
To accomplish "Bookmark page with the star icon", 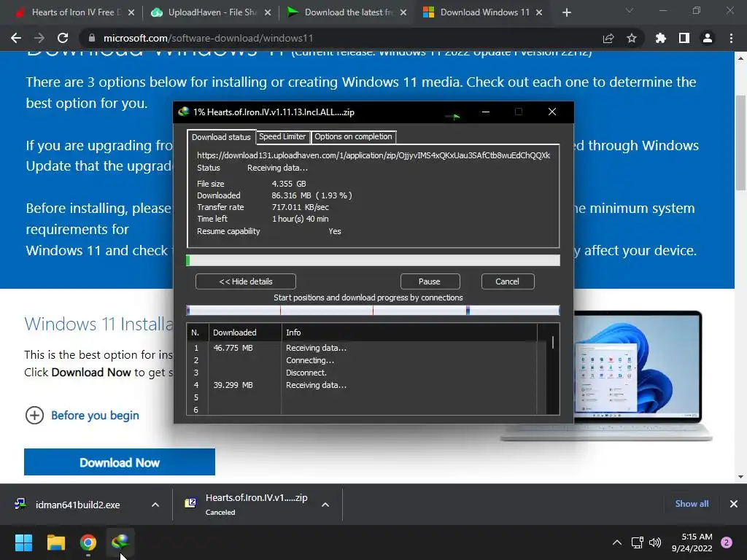I will coord(632,38).
